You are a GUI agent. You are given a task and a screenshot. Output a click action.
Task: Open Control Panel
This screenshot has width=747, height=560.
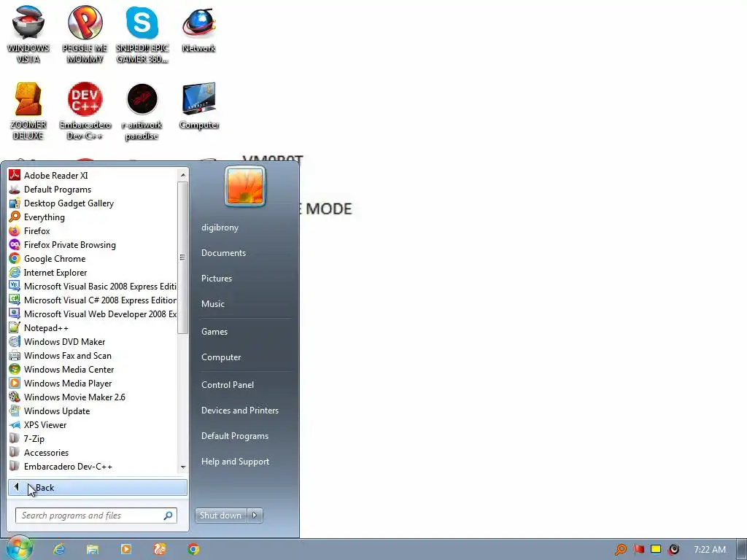click(228, 385)
